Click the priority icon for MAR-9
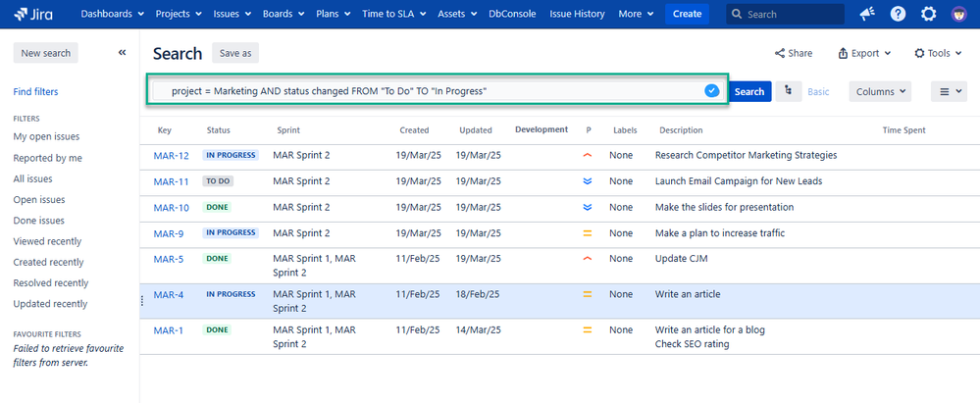 [x=587, y=233]
